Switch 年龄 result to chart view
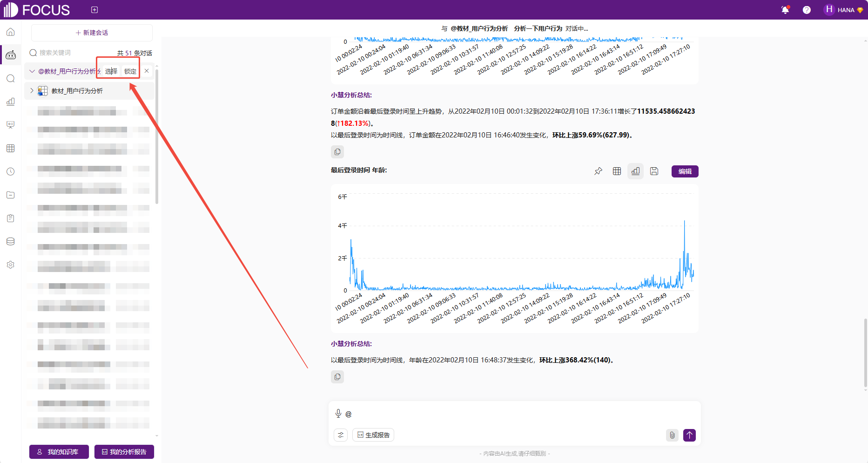 point(636,171)
